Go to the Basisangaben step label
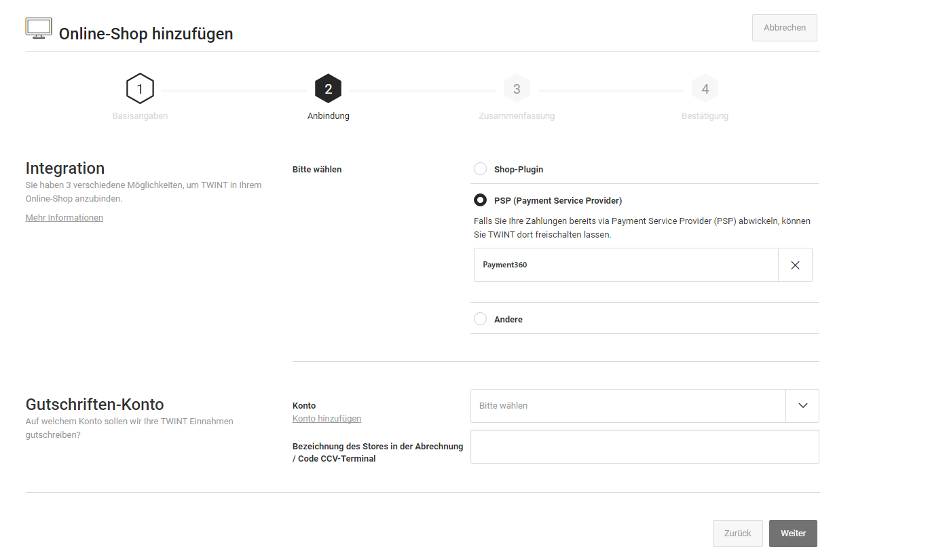This screenshot has width=947, height=560. pyautogui.click(x=140, y=116)
